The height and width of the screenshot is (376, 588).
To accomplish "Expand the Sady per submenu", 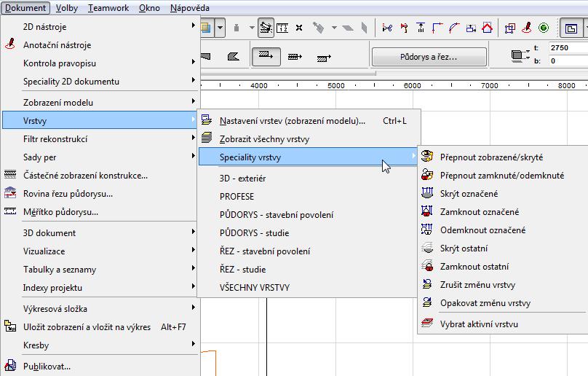I will (100, 157).
